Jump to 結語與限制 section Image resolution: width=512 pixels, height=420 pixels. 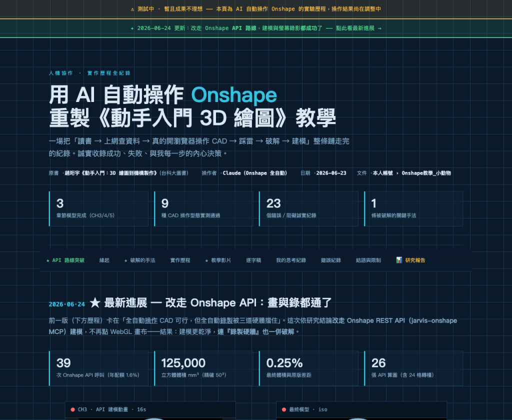[368, 260]
